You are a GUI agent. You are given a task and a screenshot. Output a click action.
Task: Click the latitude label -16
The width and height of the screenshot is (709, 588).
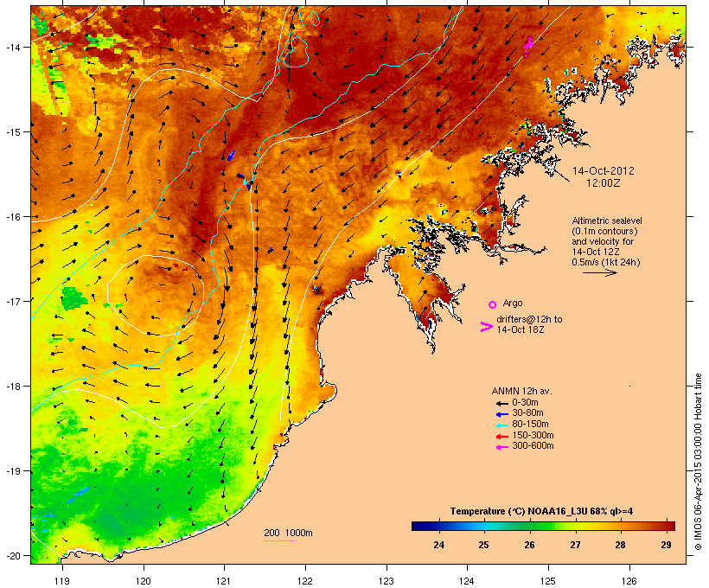[12, 217]
